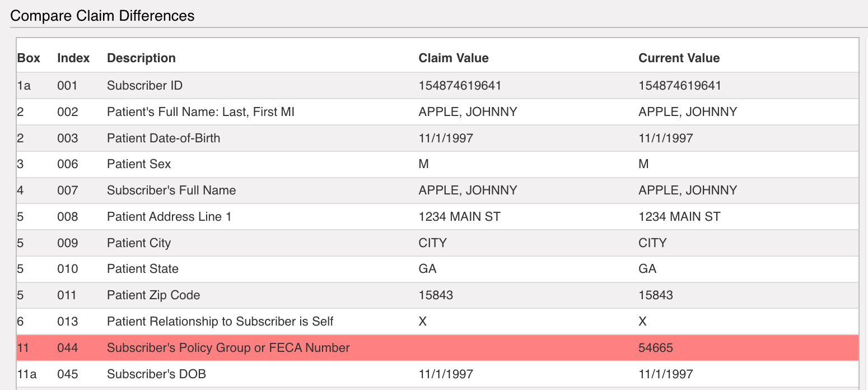Image resolution: width=868 pixels, height=390 pixels.
Task: Select the Patient Date-of-Birth row
Action: tap(437, 138)
